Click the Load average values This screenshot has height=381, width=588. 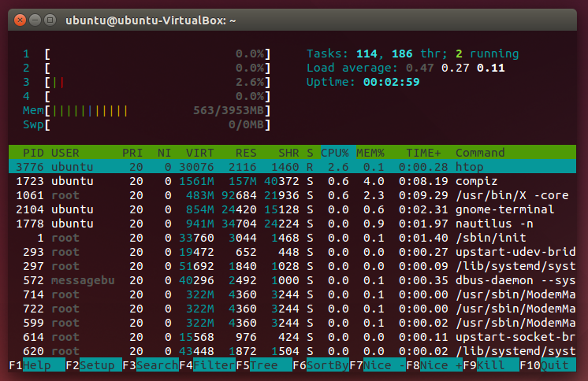[x=456, y=68]
